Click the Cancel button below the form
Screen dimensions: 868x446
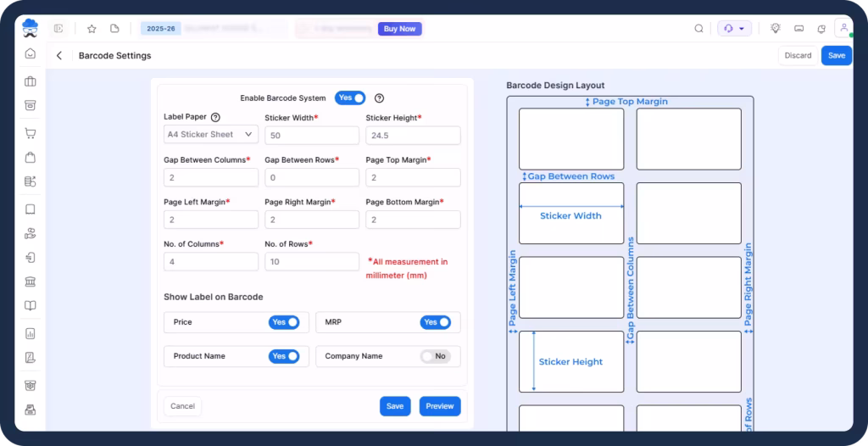click(x=183, y=406)
